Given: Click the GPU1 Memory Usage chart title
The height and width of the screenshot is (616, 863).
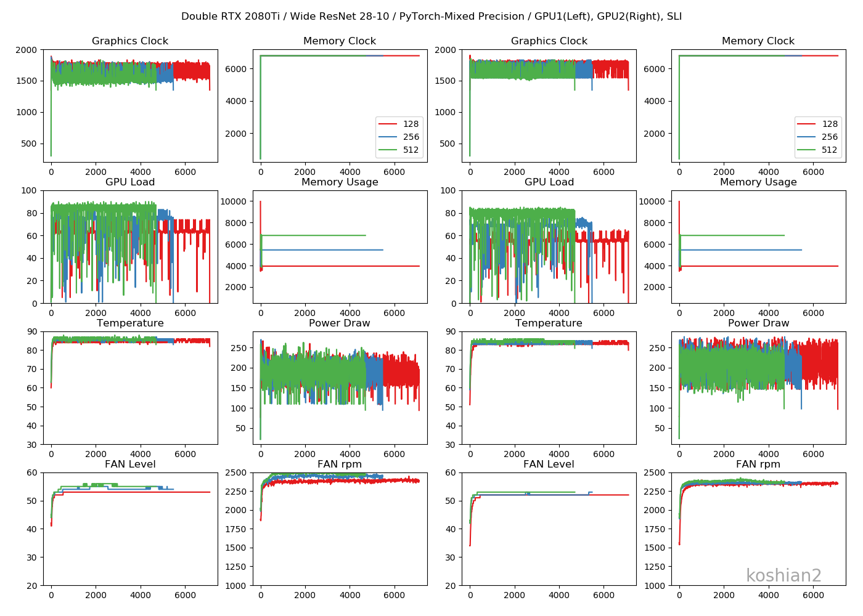Looking at the screenshot, I should pos(340,182).
